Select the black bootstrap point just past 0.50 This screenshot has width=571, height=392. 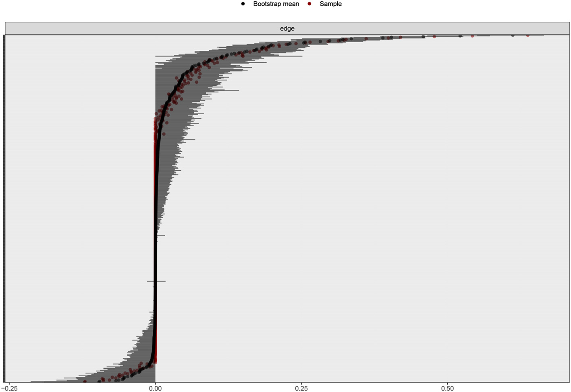tap(460, 36)
